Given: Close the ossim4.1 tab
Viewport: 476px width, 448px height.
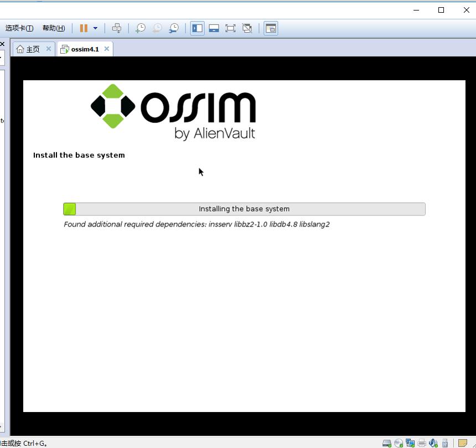Looking at the screenshot, I should point(107,49).
